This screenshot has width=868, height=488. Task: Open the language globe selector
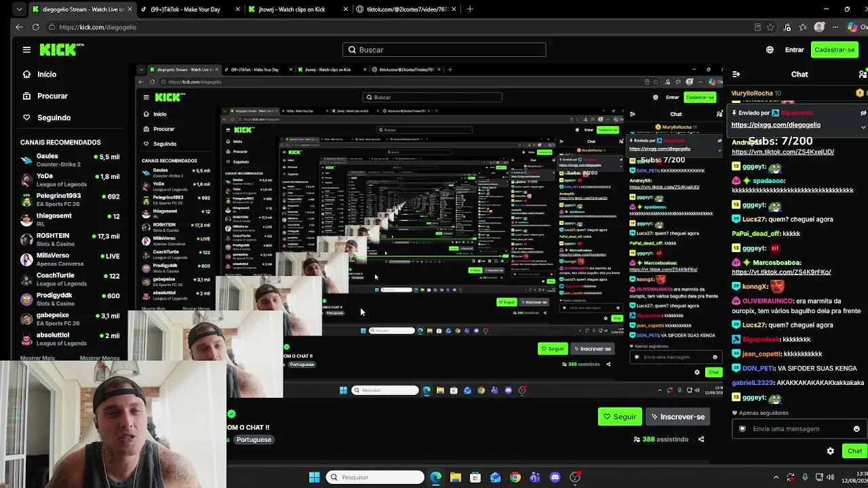[770, 49]
